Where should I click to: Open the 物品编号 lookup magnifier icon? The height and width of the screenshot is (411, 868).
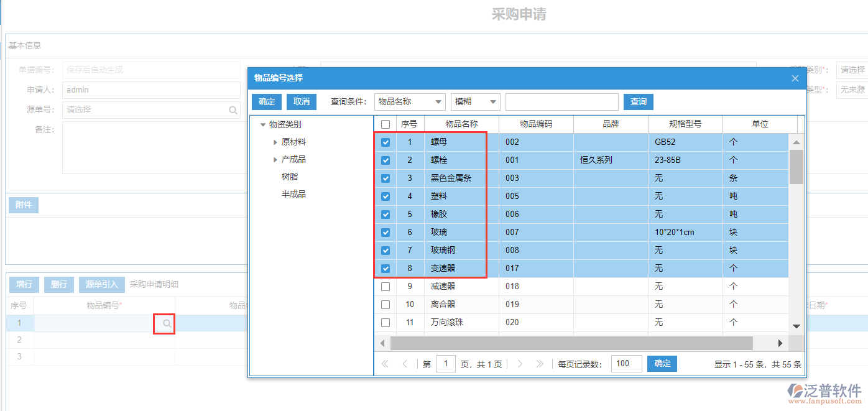(x=165, y=324)
